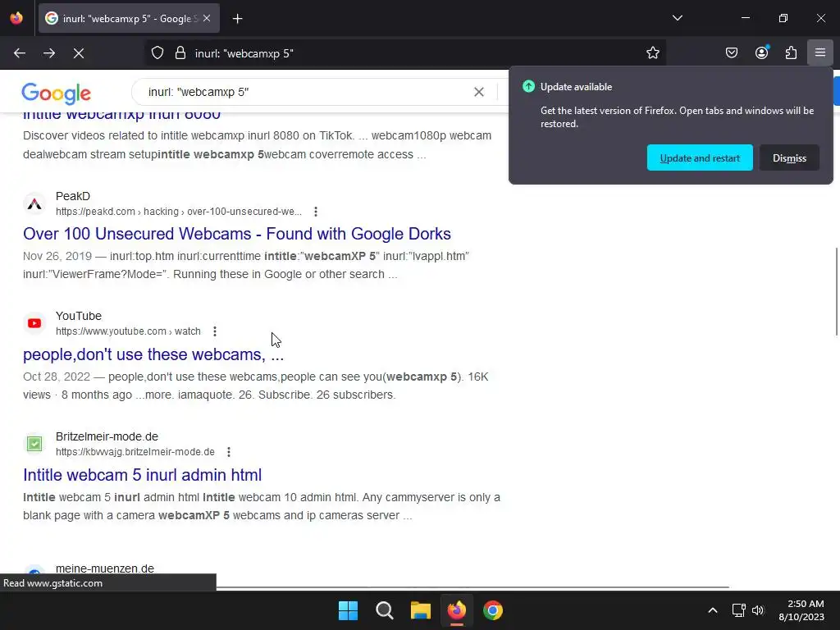840x630 pixels.
Task: Open the clock and date panel
Action: coord(801,610)
